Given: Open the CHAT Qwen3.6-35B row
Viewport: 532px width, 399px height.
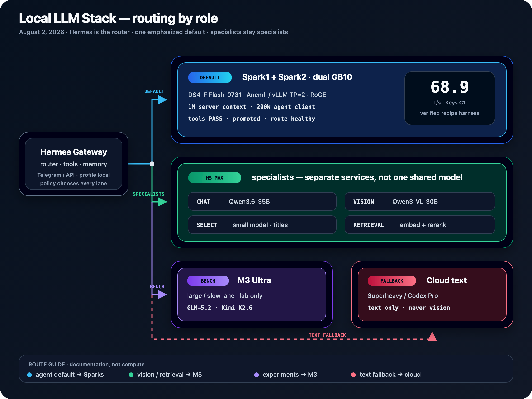Looking at the screenshot, I should [x=262, y=202].
